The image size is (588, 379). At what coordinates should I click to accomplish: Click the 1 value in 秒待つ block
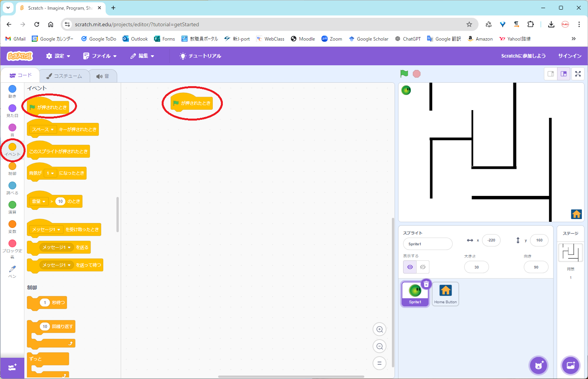(45, 303)
